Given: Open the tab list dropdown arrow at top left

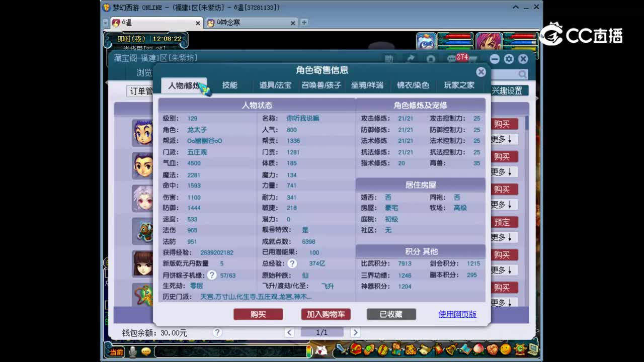Looking at the screenshot, I should point(105,23).
